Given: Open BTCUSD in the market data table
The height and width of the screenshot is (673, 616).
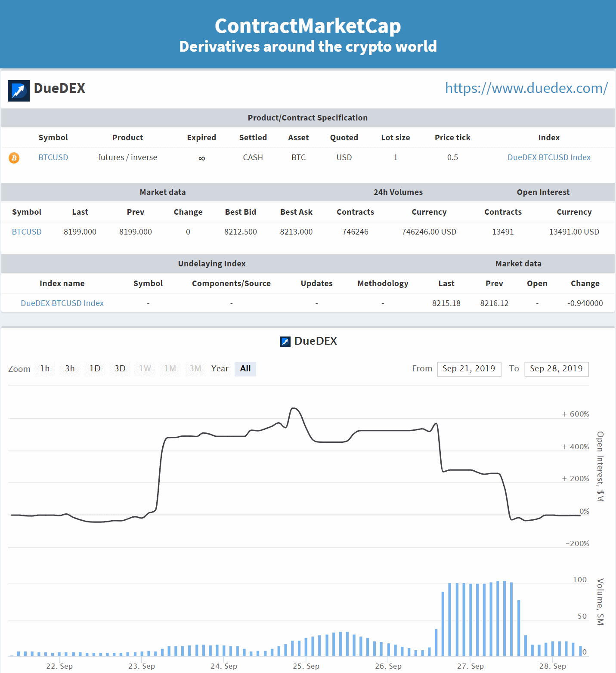Looking at the screenshot, I should [x=27, y=232].
